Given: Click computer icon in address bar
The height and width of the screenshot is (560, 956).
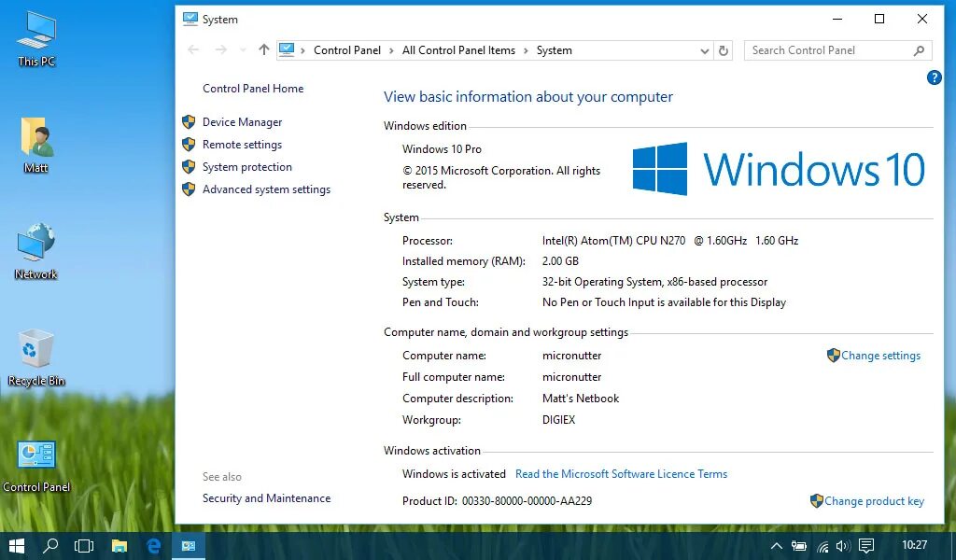Looking at the screenshot, I should tap(287, 50).
